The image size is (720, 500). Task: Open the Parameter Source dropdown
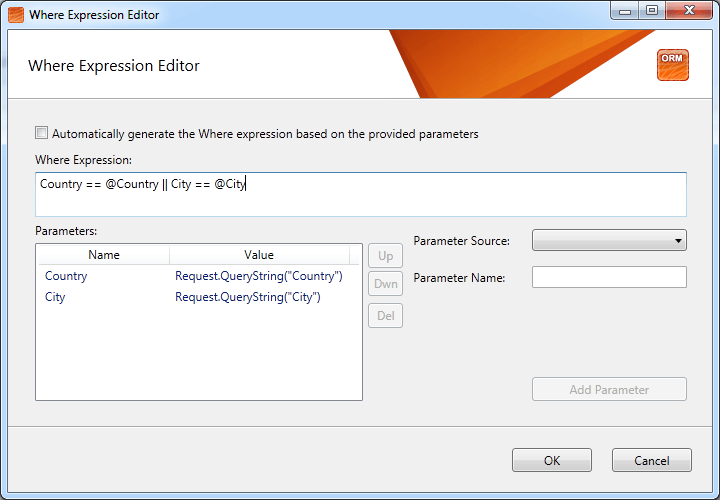tap(609, 240)
